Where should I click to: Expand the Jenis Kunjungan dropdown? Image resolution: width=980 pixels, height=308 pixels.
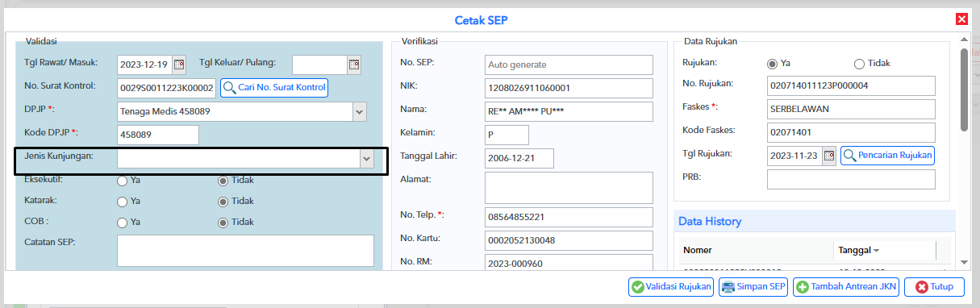367,159
